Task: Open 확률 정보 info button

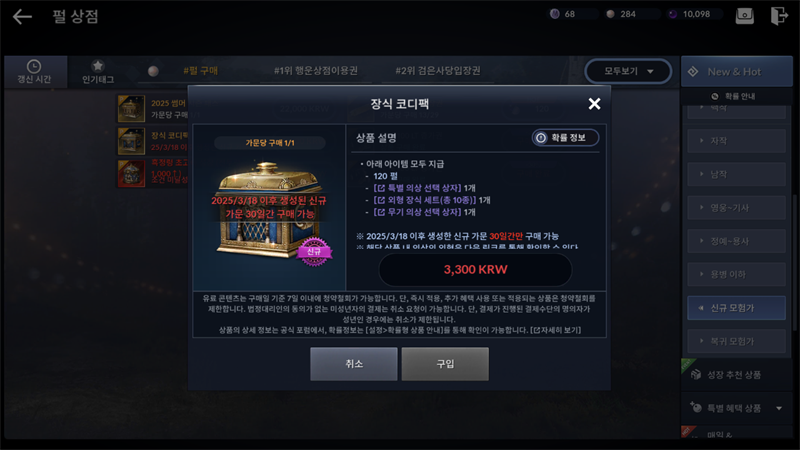Action: click(565, 137)
